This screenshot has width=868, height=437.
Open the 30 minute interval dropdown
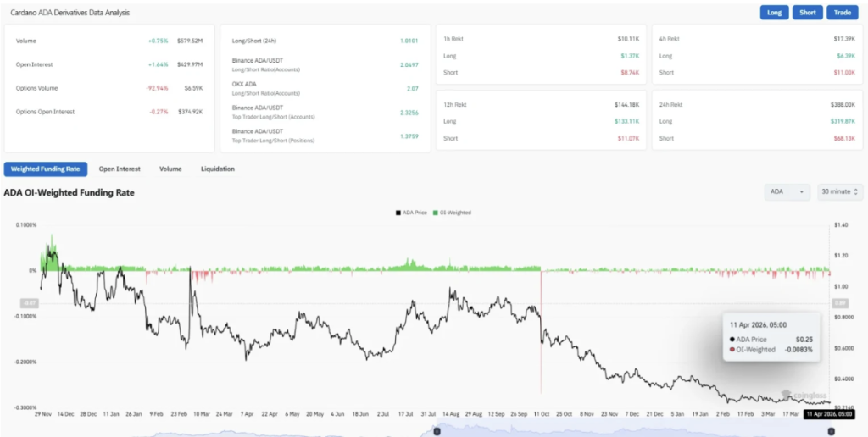839,192
